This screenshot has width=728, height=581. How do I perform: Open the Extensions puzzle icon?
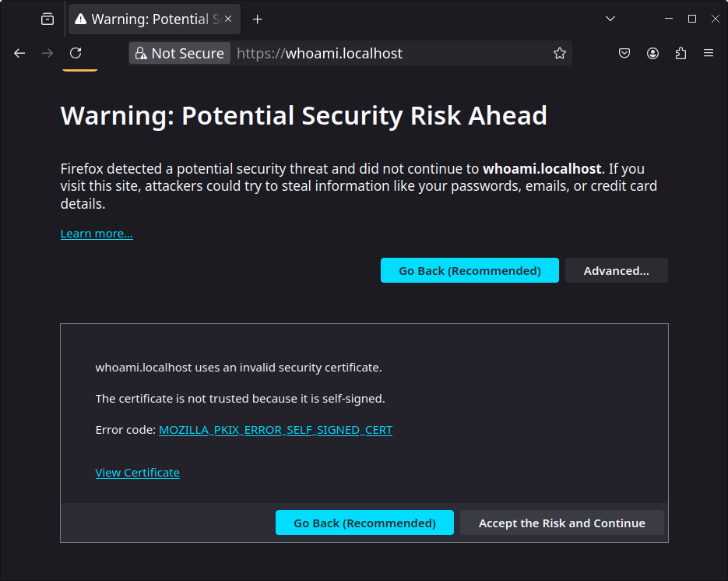pos(681,54)
